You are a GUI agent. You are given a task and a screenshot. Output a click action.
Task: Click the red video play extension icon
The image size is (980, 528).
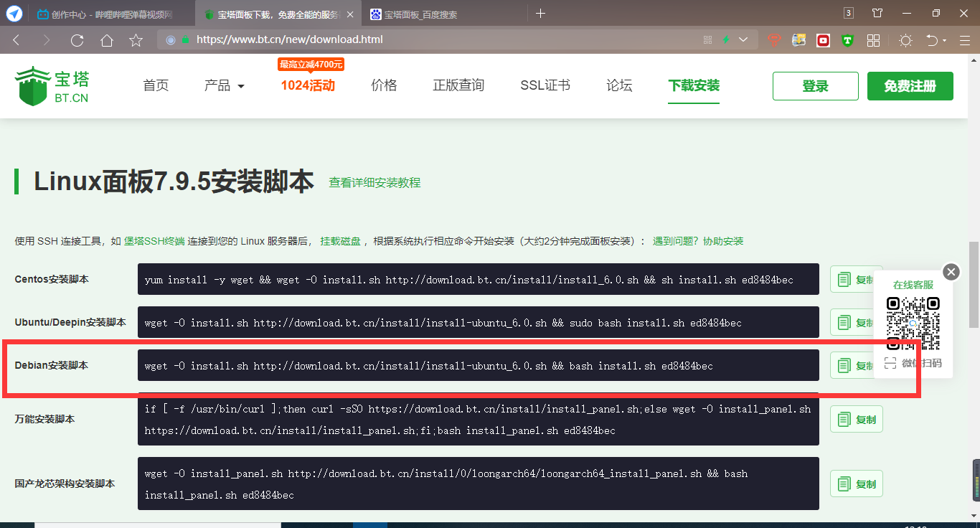(823, 41)
